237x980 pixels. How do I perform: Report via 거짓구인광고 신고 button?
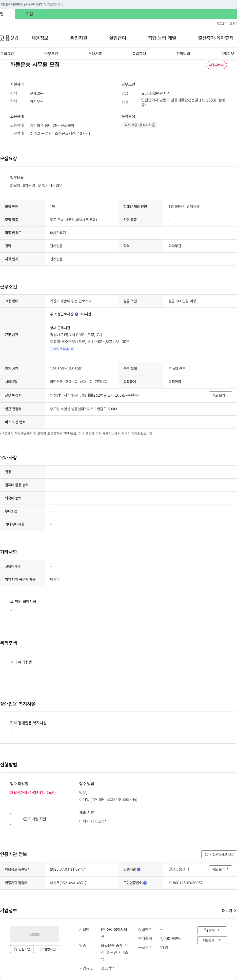tap(219, 854)
